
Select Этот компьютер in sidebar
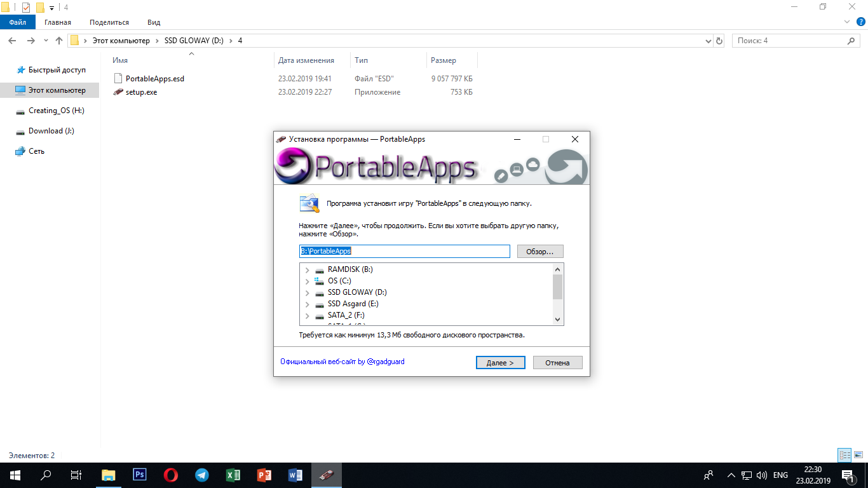click(51, 90)
